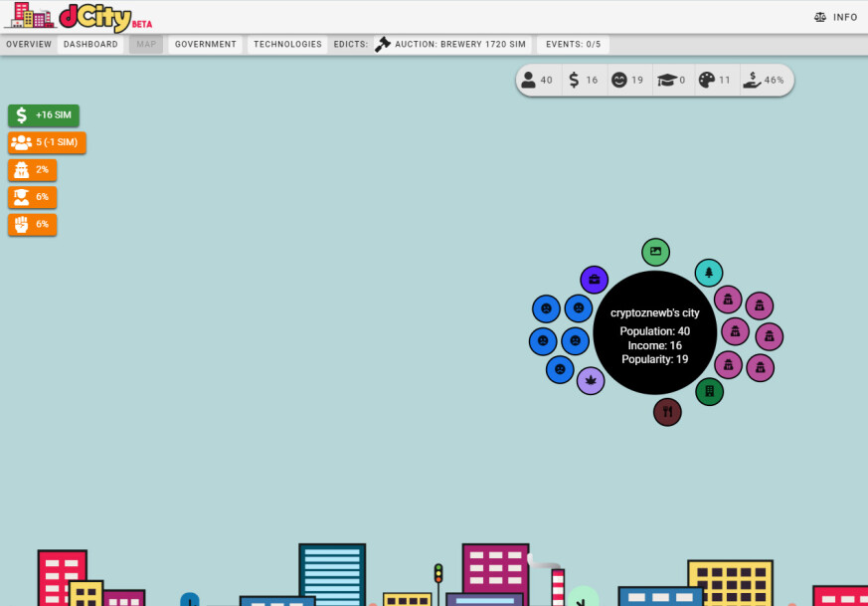Viewport: 868px width, 606px height.
Task: Click the orange 2% detective badge
Action: (32, 169)
